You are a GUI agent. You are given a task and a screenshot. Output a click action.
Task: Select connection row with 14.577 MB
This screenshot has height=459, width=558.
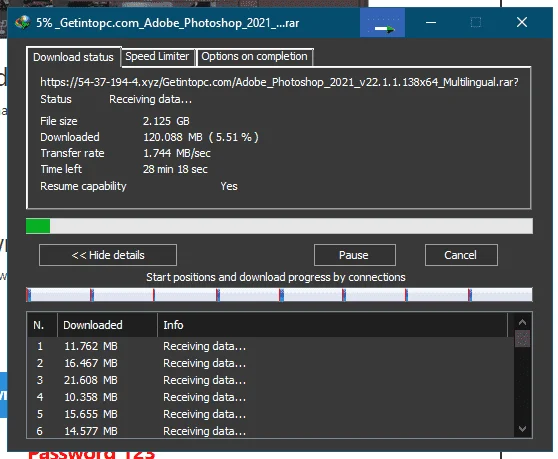pos(271,430)
